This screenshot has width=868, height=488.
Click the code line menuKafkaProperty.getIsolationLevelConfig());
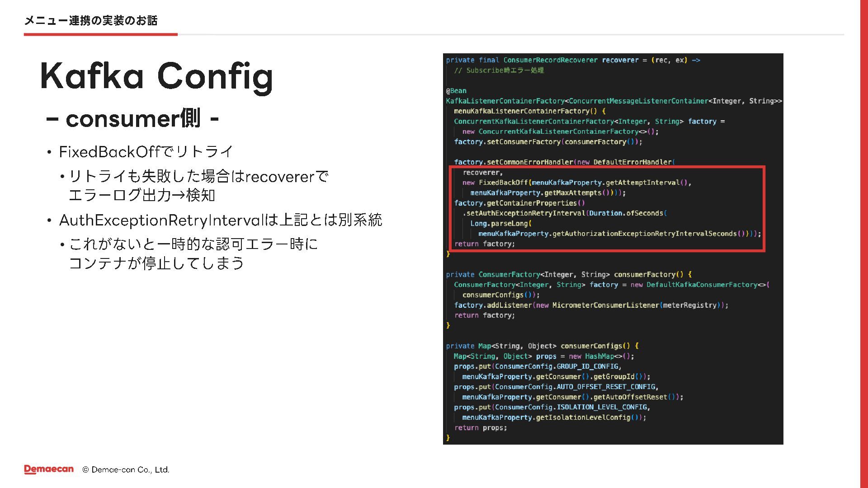[554, 418]
